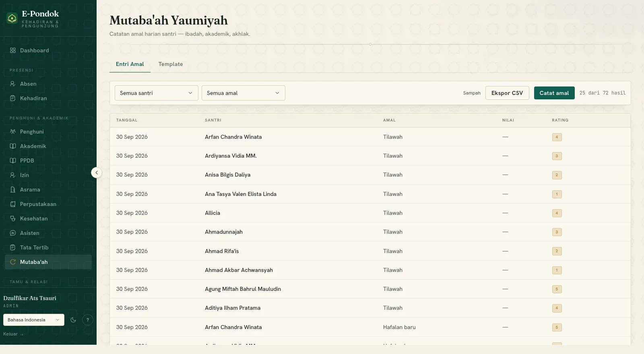
Task: Click the Kehadiran clipboard icon
Action: (x=13, y=98)
